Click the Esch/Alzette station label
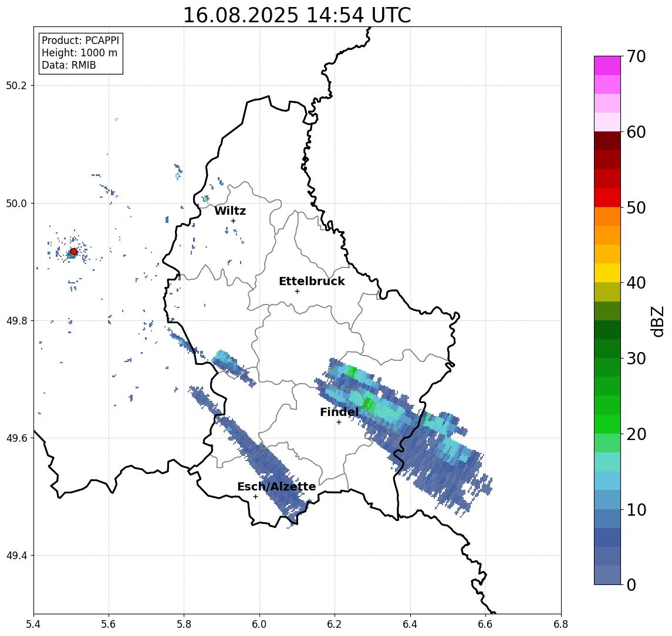This screenshot has height=636, width=672. tap(276, 487)
